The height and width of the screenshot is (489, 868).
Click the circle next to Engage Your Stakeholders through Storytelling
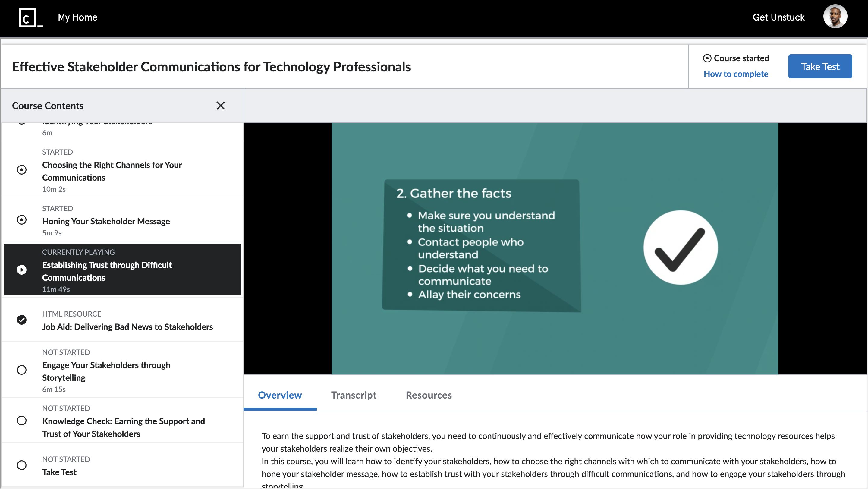(22, 370)
